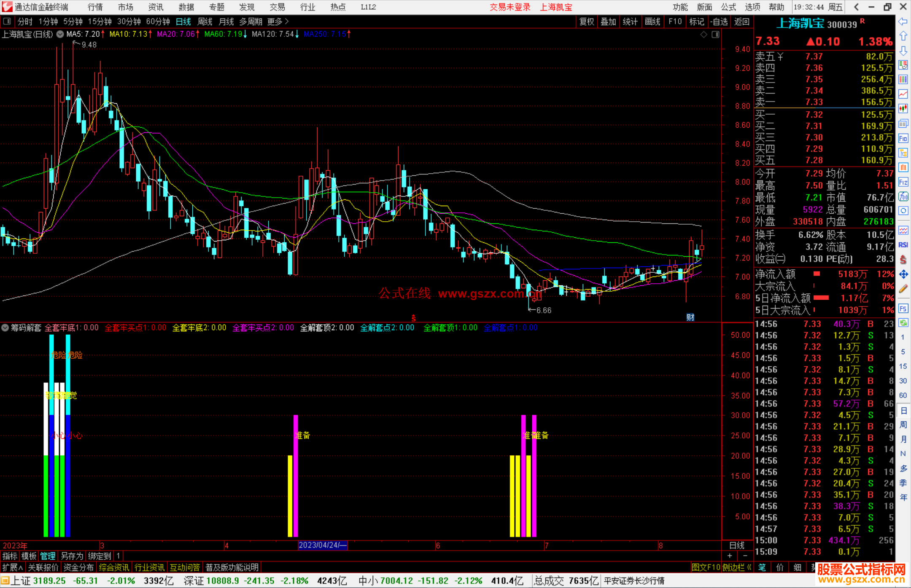
Task: Click the f(x) formula icon
Action: click(x=903, y=196)
